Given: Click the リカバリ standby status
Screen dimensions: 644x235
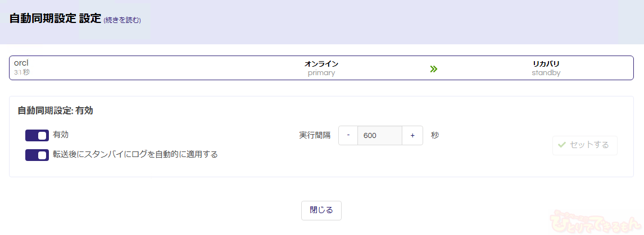Looking at the screenshot, I should [546, 68].
